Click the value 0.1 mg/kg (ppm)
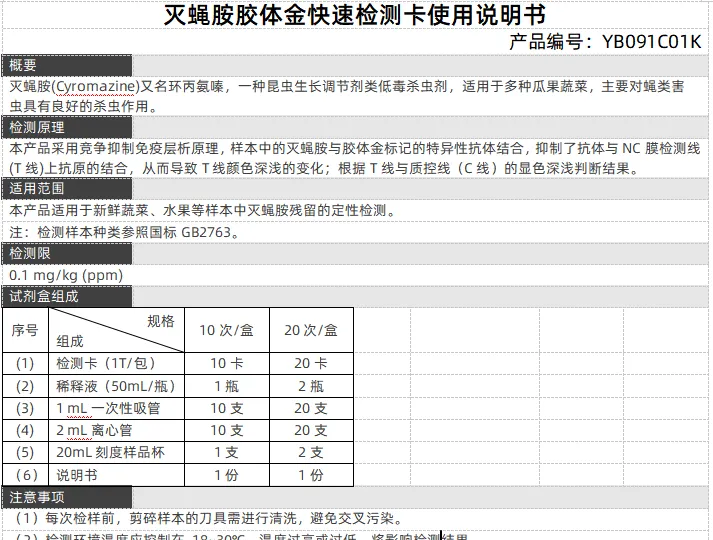 tap(66, 275)
